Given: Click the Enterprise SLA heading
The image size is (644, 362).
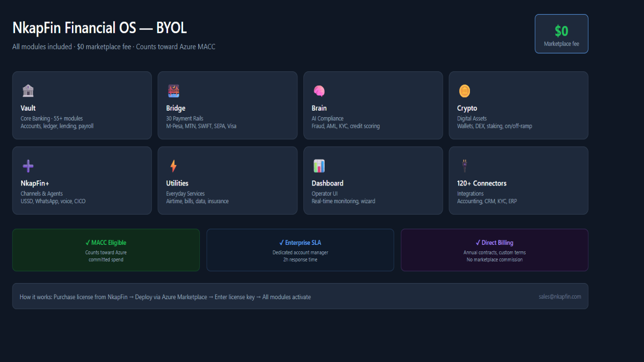Looking at the screenshot, I should pos(300,243).
